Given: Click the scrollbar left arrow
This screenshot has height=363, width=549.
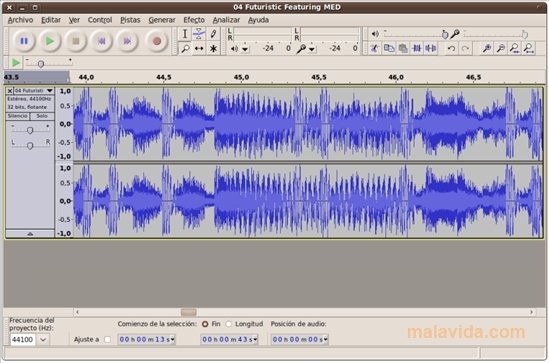Looking at the screenshot, I should pos(77,312).
